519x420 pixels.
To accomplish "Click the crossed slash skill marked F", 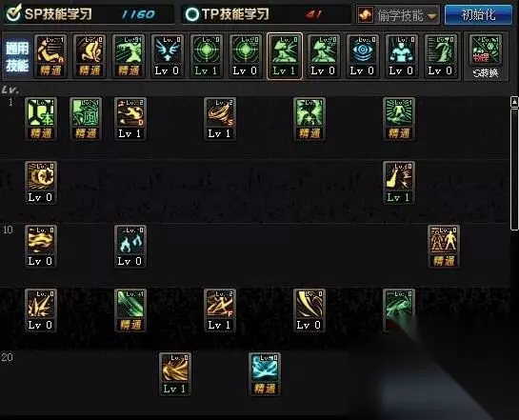I will point(220,310).
